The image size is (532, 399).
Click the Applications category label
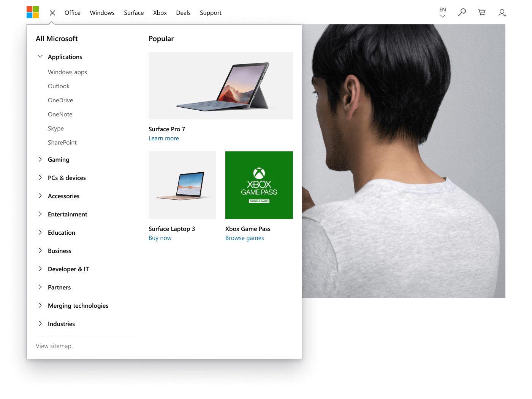[x=65, y=57]
